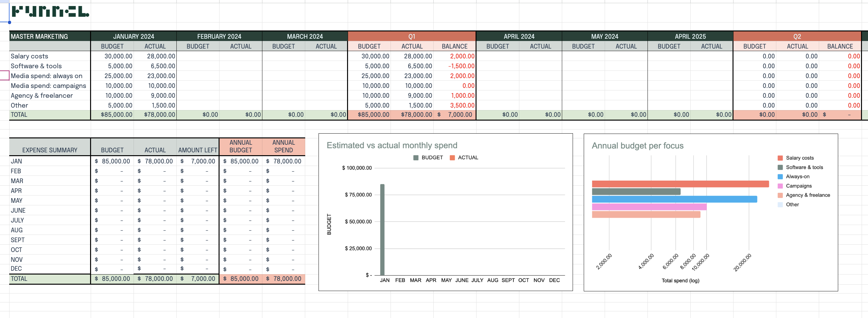This screenshot has height=318, width=868.
Task: Select the Q2 header cell
Action: [797, 36]
